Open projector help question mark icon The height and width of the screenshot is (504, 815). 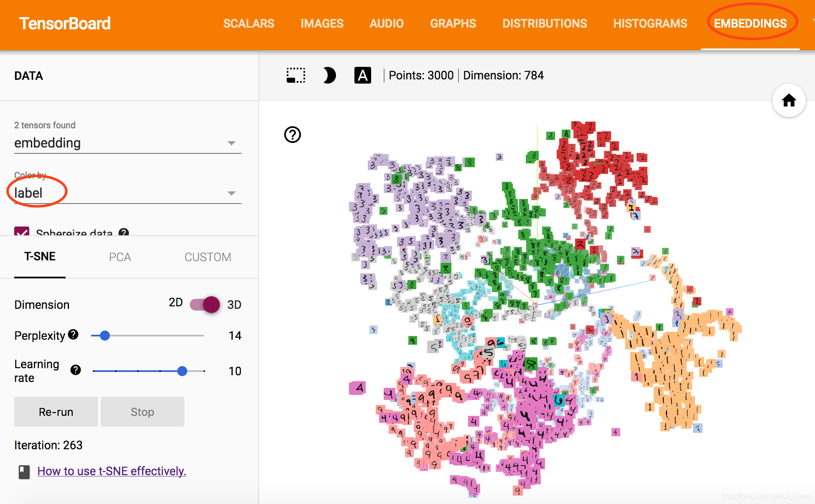[x=293, y=135]
